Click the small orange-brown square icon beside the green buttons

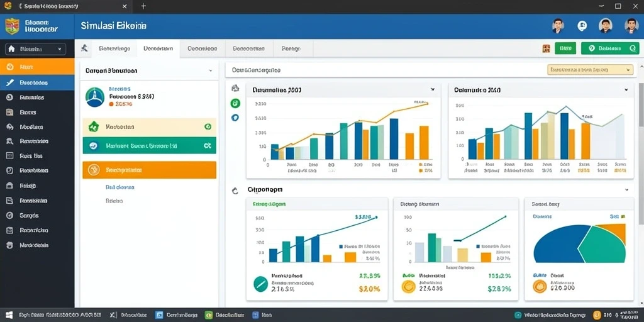(546, 48)
